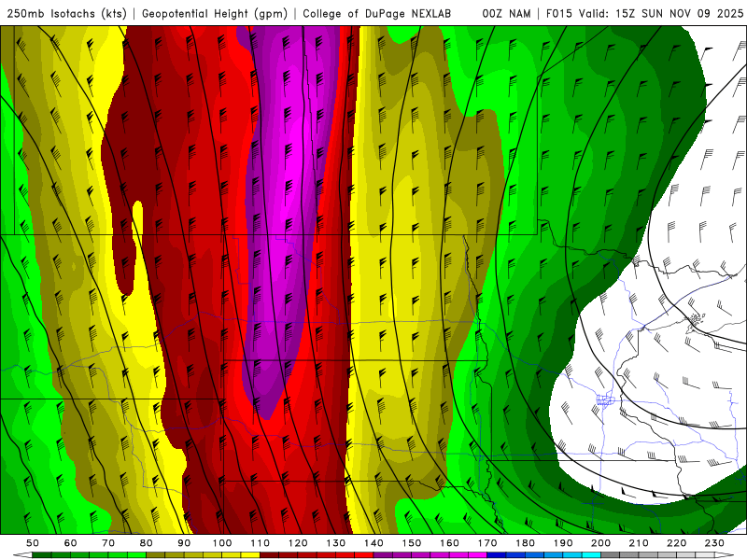Click the left arrow end of the colorbar
Image resolution: width=747 pixels, height=560 pixels.
click(22, 555)
